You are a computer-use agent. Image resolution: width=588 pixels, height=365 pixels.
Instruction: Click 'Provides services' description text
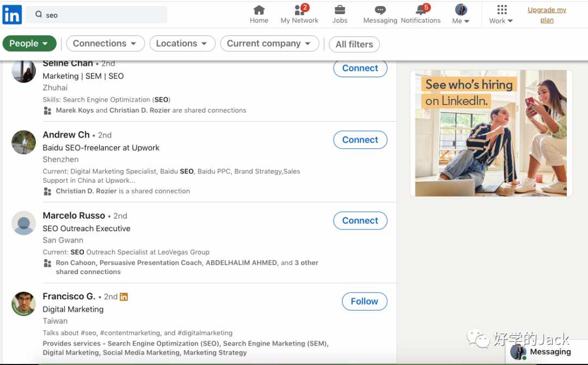(x=186, y=348)
